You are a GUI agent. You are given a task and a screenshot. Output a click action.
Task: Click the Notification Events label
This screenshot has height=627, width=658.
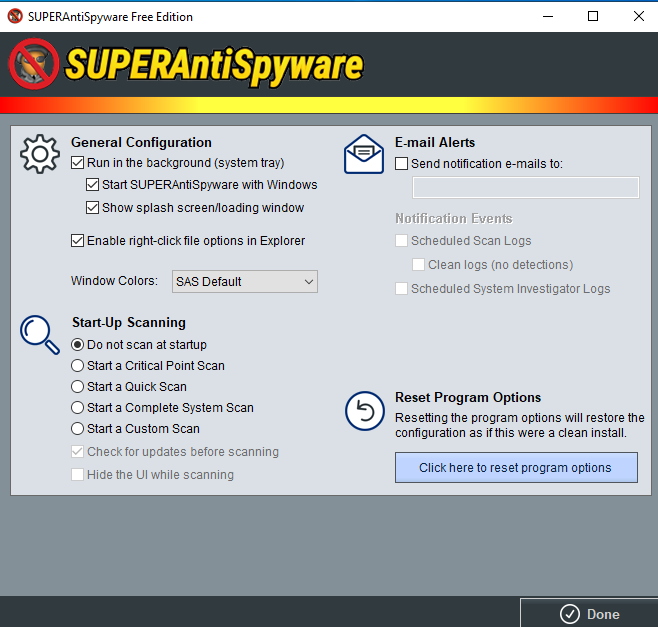(454, 219)
